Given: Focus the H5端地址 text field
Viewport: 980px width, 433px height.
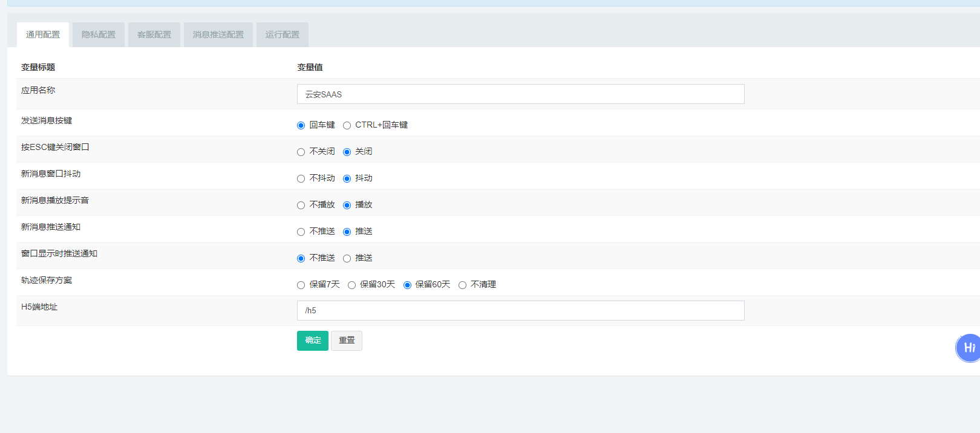Looking at the screenshot, I should tap(520, 310).
